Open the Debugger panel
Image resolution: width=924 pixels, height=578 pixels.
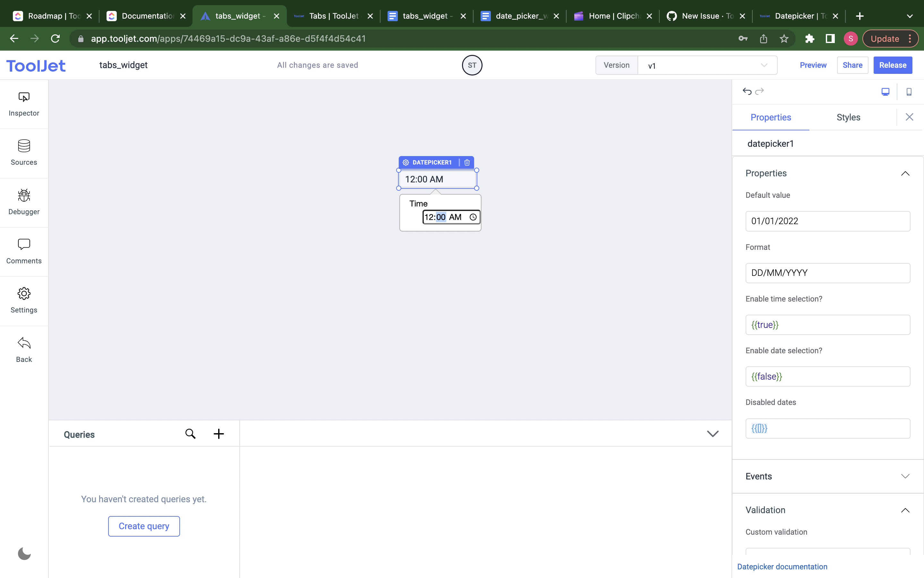point(24,202)
